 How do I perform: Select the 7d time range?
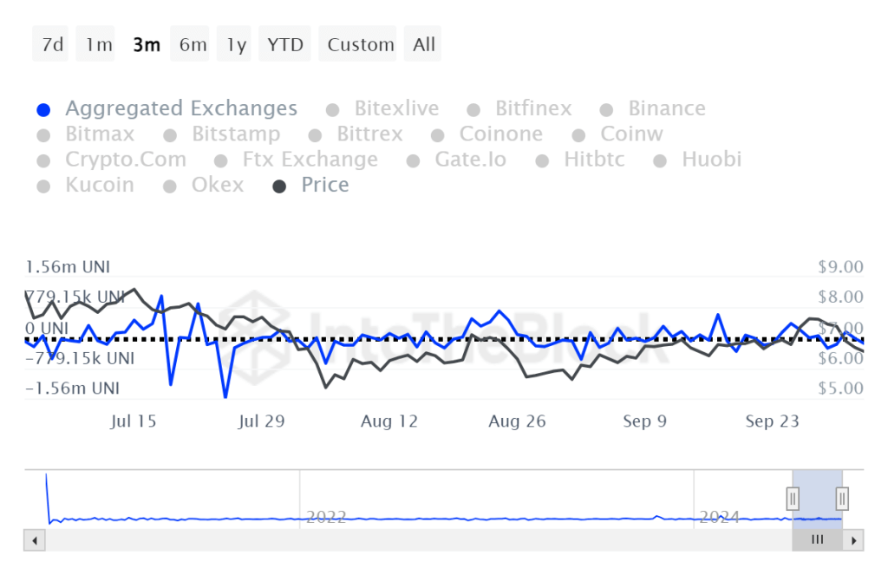50,43
